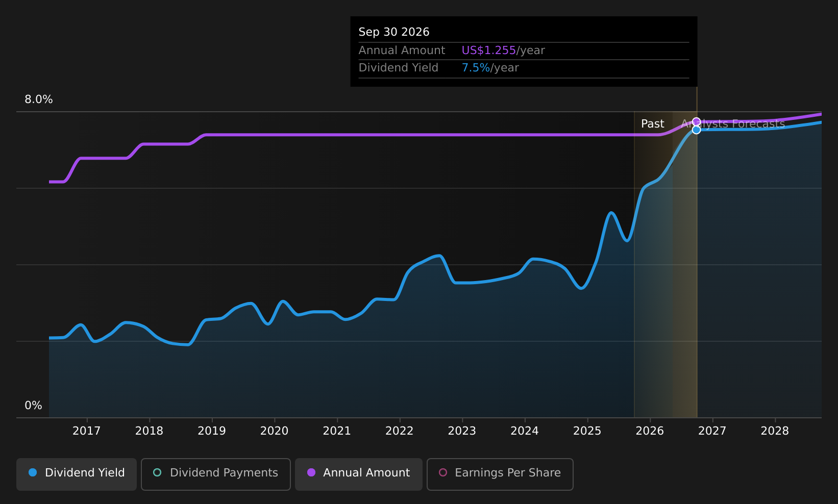Click the 7.5%/year tooltip value
The height and width of the screenshot is (504, 838).
click(490, 68)
